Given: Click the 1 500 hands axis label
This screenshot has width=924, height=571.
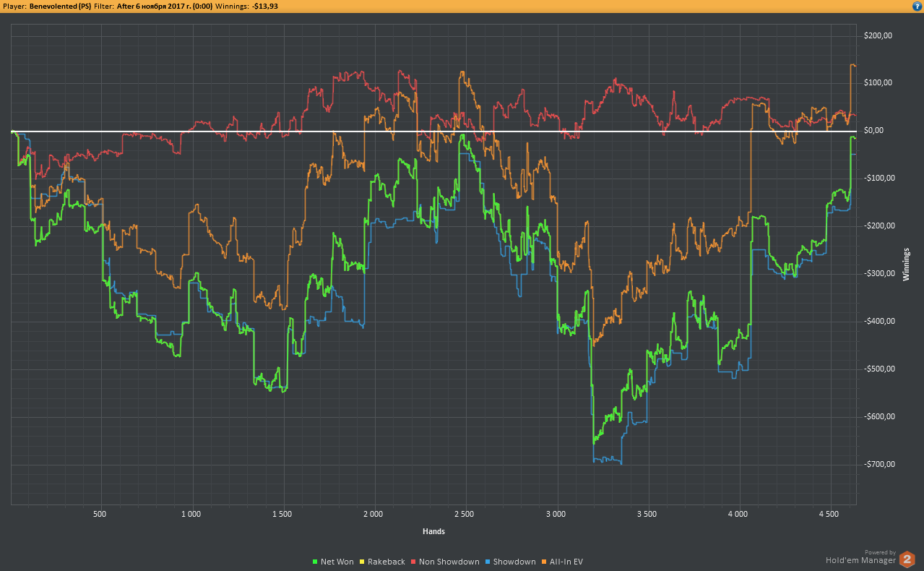Looking at the screenshot, I should pos(282,514).
